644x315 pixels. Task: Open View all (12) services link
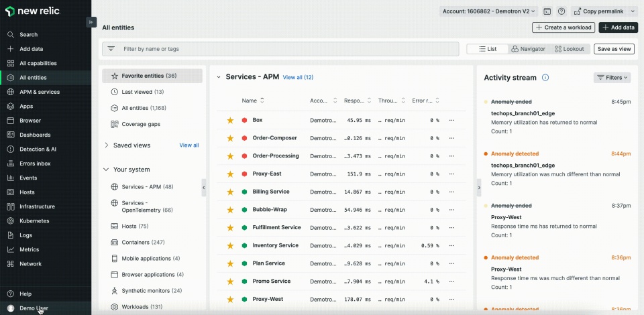coord(298,77)
